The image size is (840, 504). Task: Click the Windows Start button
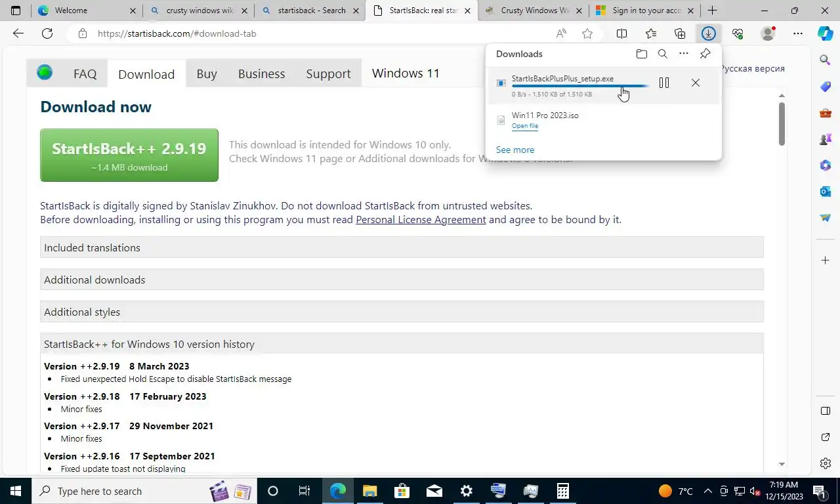[15, 491]
